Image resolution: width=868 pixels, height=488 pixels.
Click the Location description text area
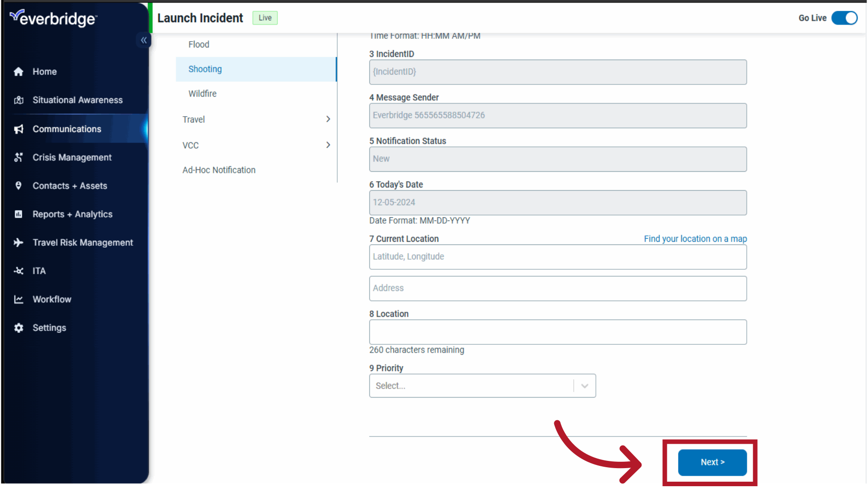(x=557, y=331)
